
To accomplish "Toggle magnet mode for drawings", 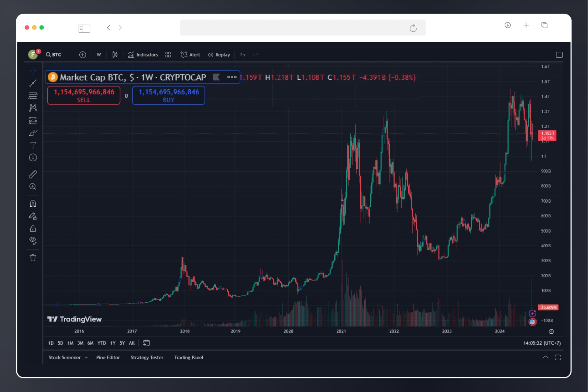I will pos(33,203).
